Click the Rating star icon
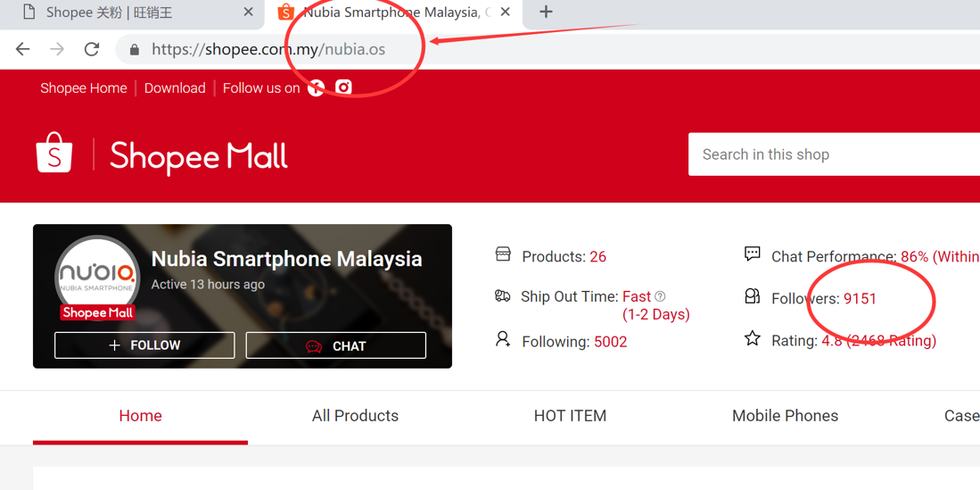980x490 pixels. 753,338
